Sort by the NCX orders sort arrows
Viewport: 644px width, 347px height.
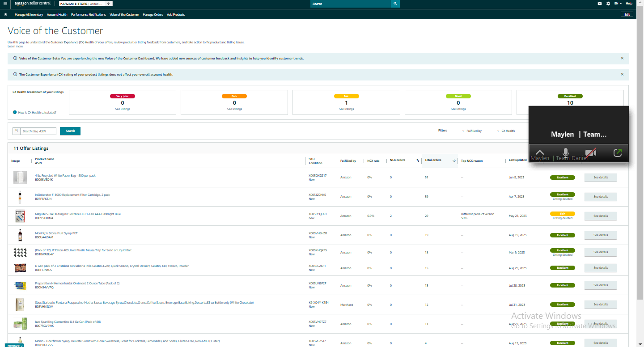(418, 160)
